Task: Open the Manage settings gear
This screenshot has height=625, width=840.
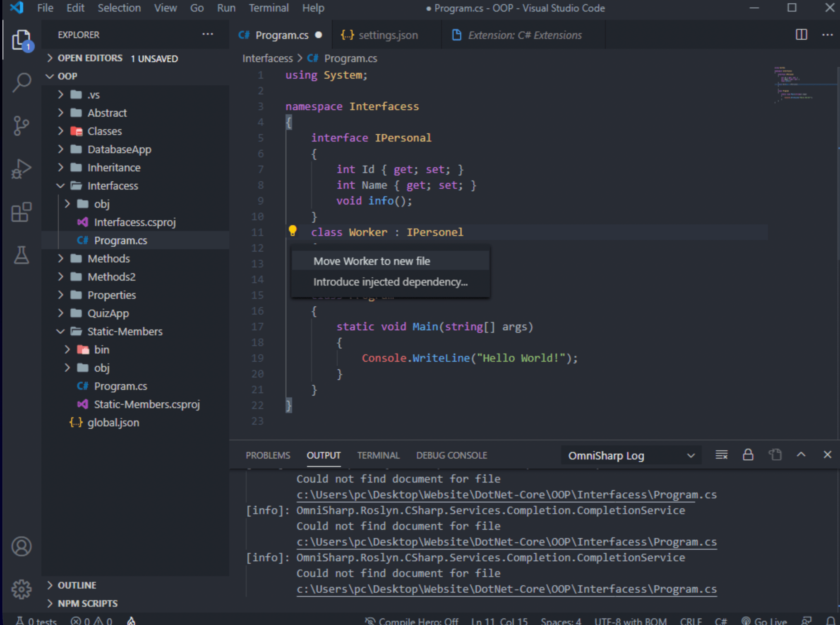Action: click(21, 590)
